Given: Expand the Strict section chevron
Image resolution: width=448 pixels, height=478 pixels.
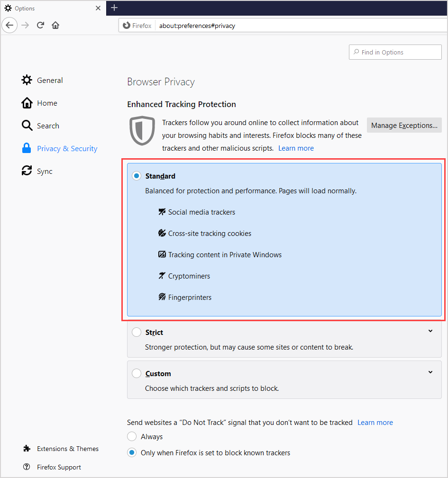Looking at the screenshot, I should tap(430, 331).
